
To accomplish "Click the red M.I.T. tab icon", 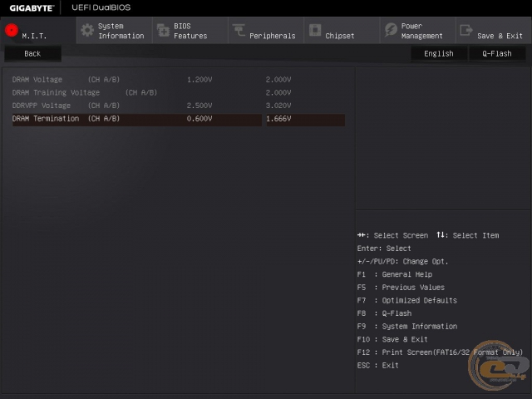I will pos(12,31).
